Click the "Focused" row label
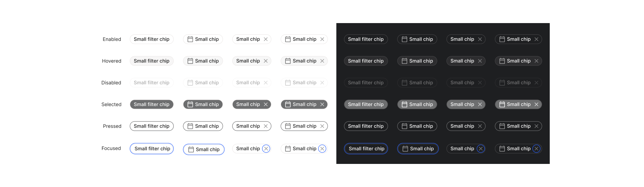Image resolution: width=644 pixels, height=187 pixels. [x=111, y=148]
